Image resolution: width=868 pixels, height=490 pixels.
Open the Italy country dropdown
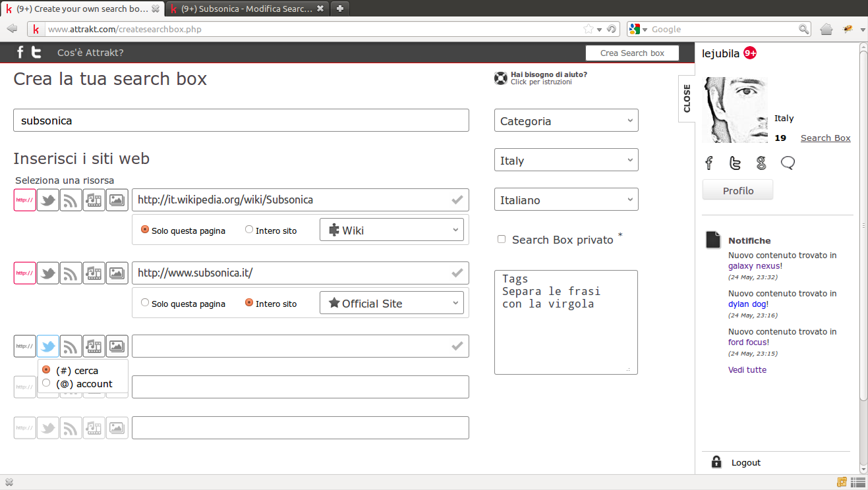pyautogui.click(x=566, y=160)
